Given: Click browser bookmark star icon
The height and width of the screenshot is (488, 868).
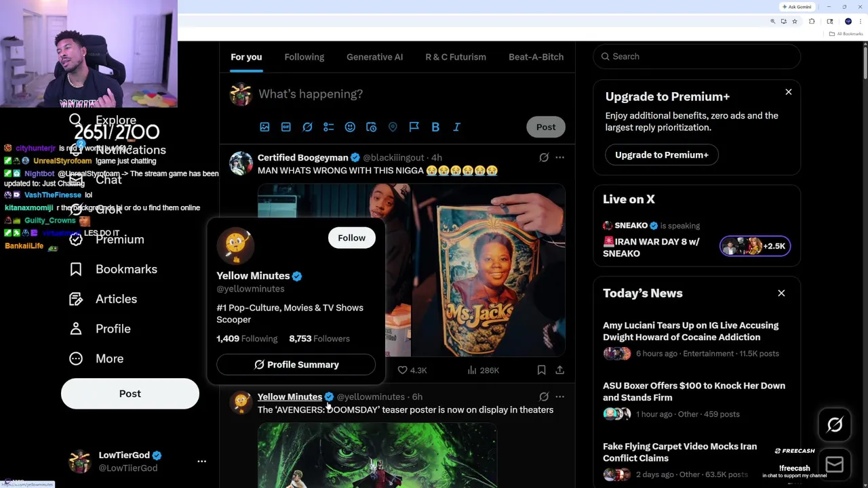Looking at the screenshot, I should (795, 22).
